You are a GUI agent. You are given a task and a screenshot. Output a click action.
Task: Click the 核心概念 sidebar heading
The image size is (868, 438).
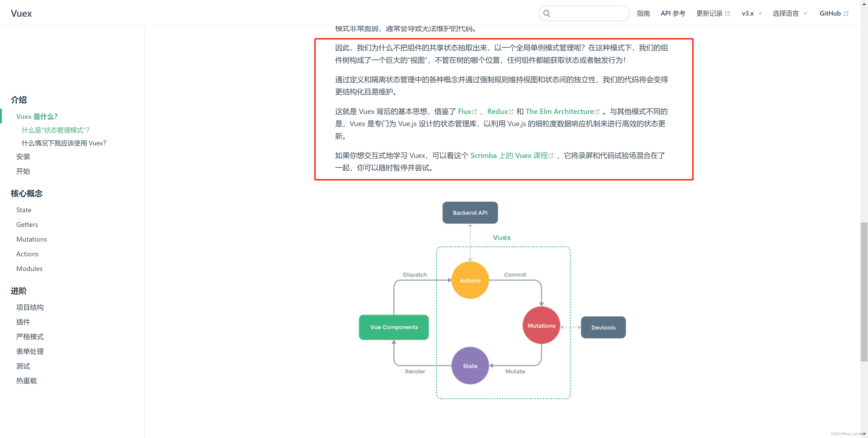(27, 193)
